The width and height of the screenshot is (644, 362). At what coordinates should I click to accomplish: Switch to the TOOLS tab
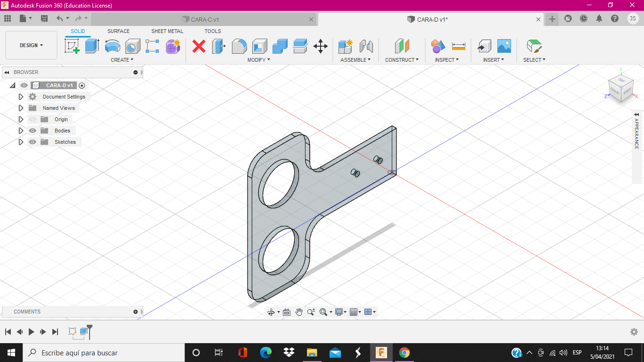213,31
